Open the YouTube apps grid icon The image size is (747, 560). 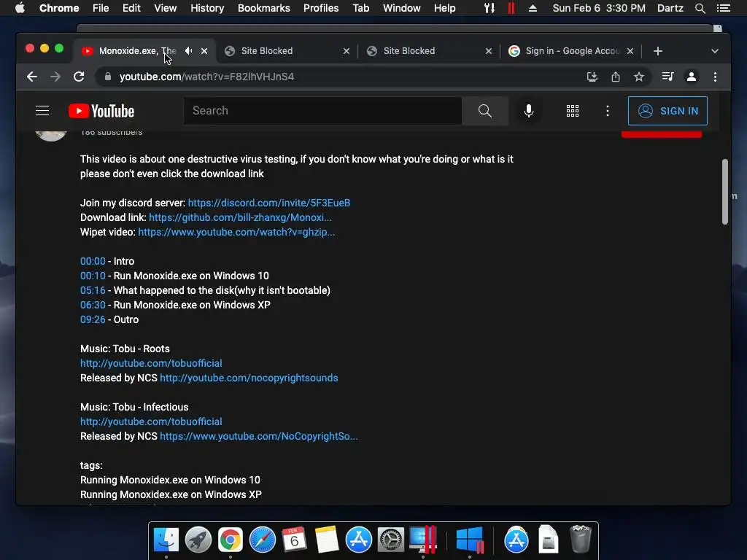[572, 111]
